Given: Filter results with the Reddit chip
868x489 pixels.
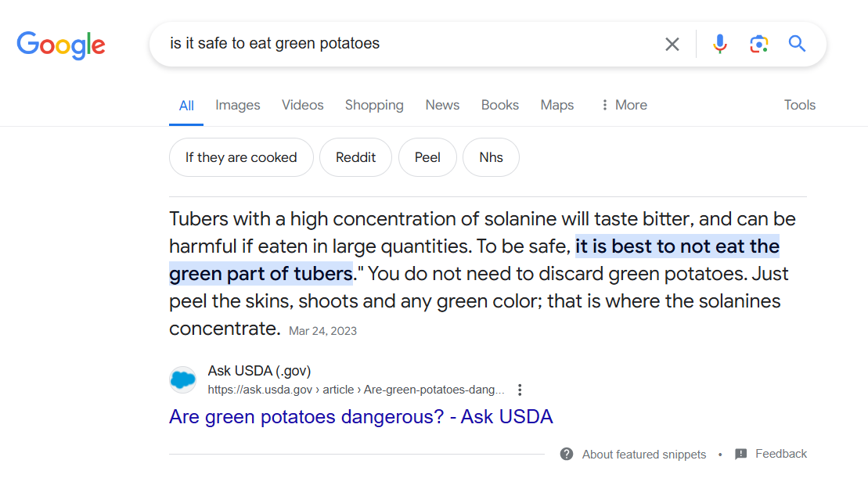Looking at the screenshot, I should click(x=356, y=157).
